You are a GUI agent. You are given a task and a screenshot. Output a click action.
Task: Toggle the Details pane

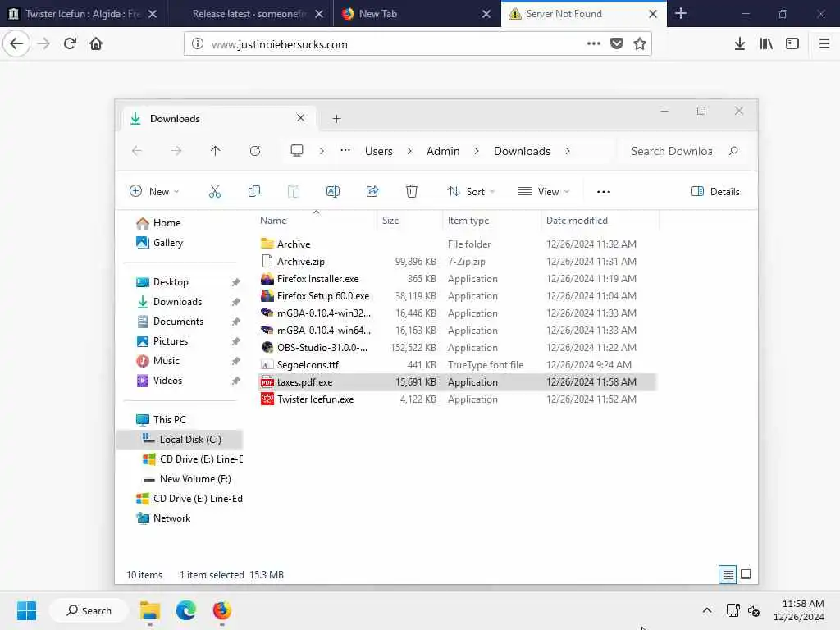click(715, 192)
